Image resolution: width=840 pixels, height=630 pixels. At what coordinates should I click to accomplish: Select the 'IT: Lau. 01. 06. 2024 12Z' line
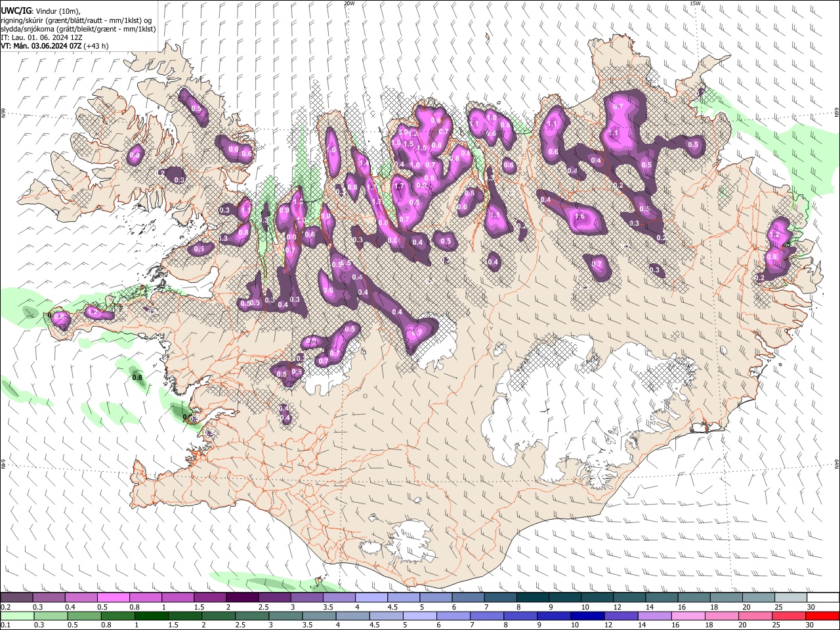(41, 38)
